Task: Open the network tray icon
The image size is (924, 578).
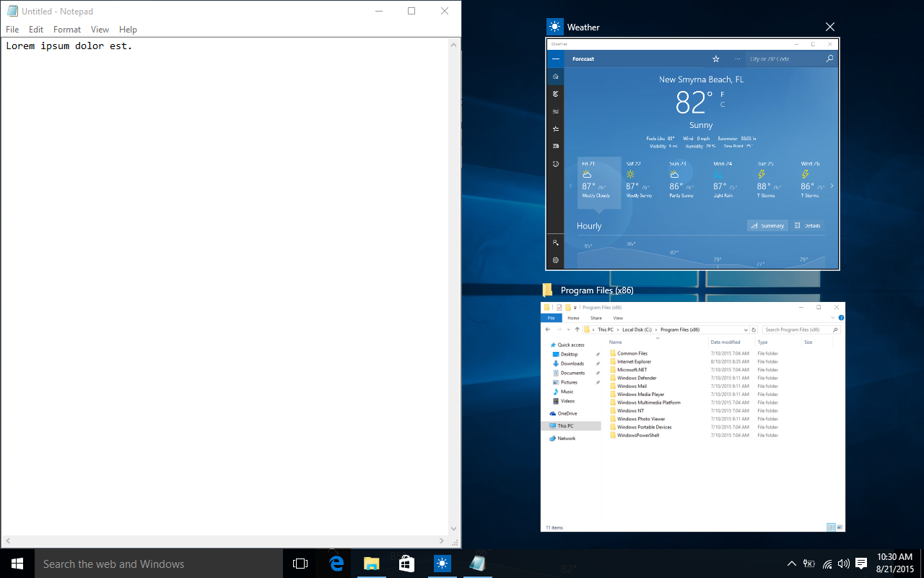Action: pyautogui.click(x=827, y=564)
